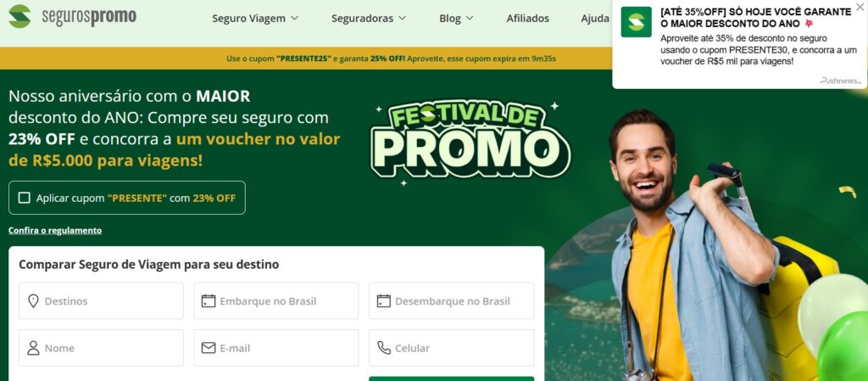Open the Blog dropdown chevron
The height and width of the screenshot is (381, 868).
coord(470,19)
